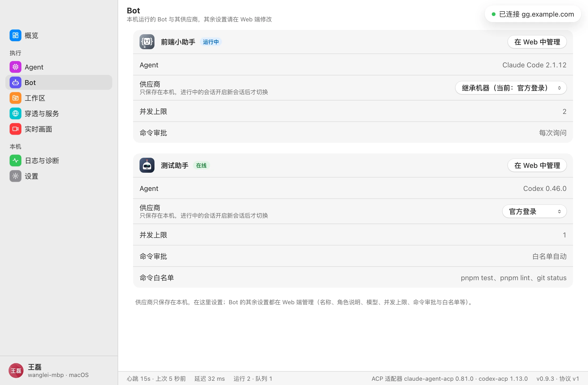588x385 pixels.
Task: Open 设置 sidebar item label
Action: 32,176
